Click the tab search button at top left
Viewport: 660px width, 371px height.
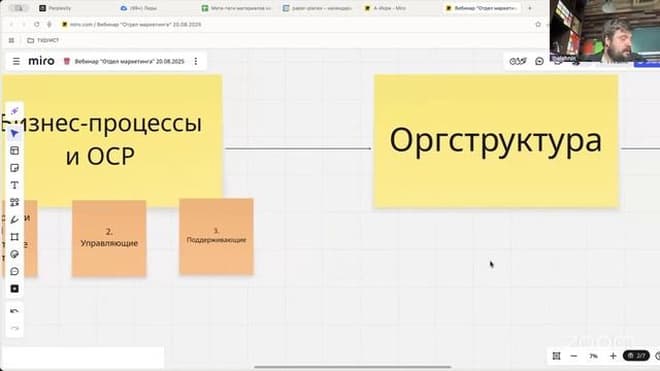click(19, 8)
